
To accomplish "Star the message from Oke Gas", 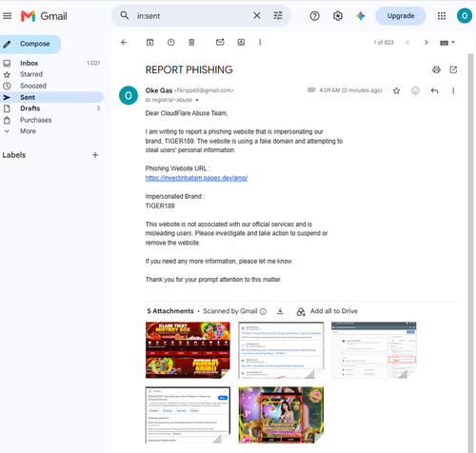I will (396, 91).
